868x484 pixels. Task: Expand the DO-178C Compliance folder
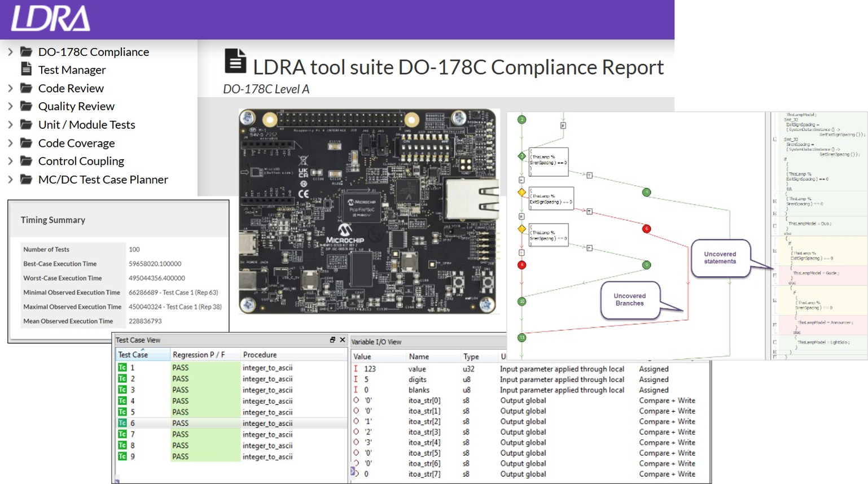pyautogui.click(x=10, y=52)
